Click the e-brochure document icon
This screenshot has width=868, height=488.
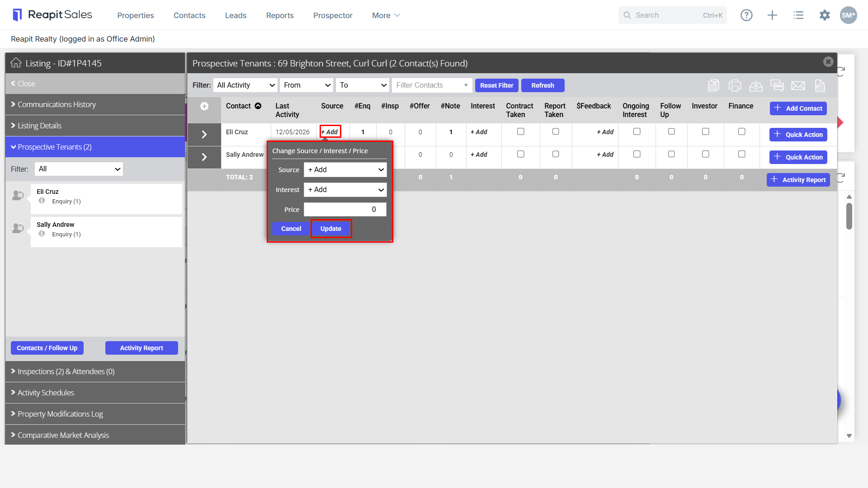pos(820,85)
